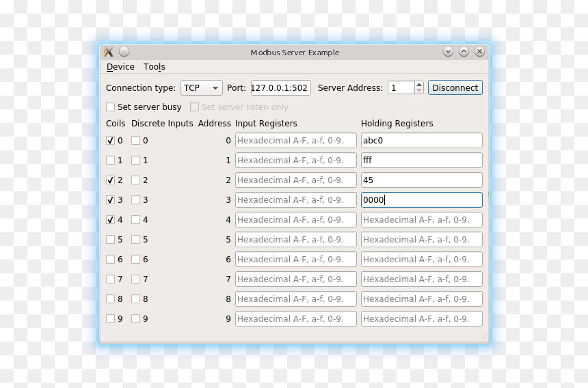Viewport: 588px width, 388px height.
Task: Click the Holding Registers column label
Action: [x=397, y=124]
